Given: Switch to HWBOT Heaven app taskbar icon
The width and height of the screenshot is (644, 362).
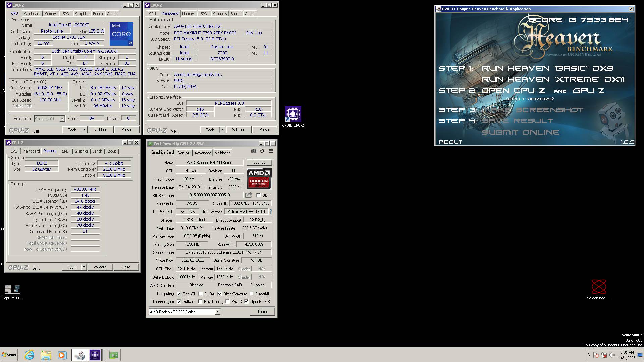Looking at the screenshot, I should pyautogui.click(x=79, y=355).
